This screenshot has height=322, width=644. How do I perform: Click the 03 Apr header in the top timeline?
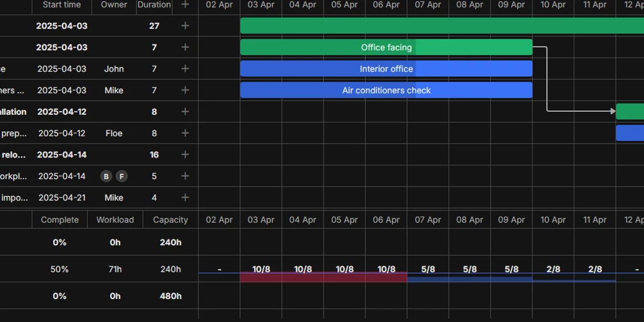261,5
